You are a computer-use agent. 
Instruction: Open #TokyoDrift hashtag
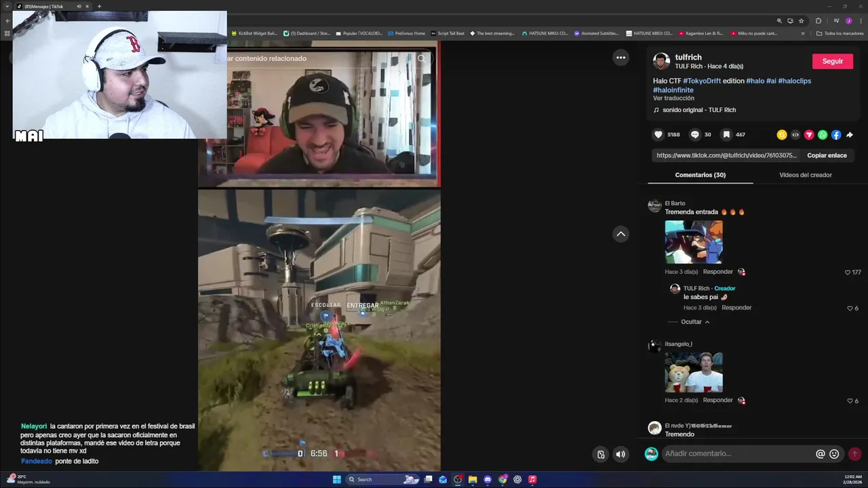[702, 81]
